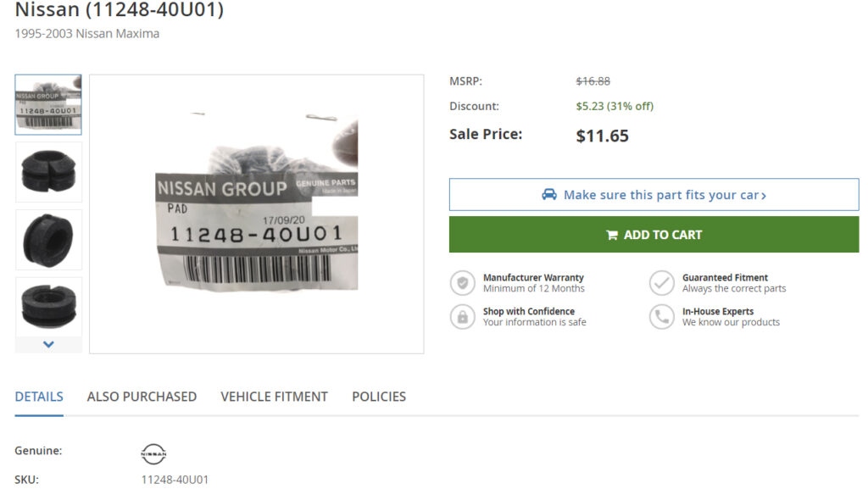Click the SKU number 11248-40U01 text

175,480
